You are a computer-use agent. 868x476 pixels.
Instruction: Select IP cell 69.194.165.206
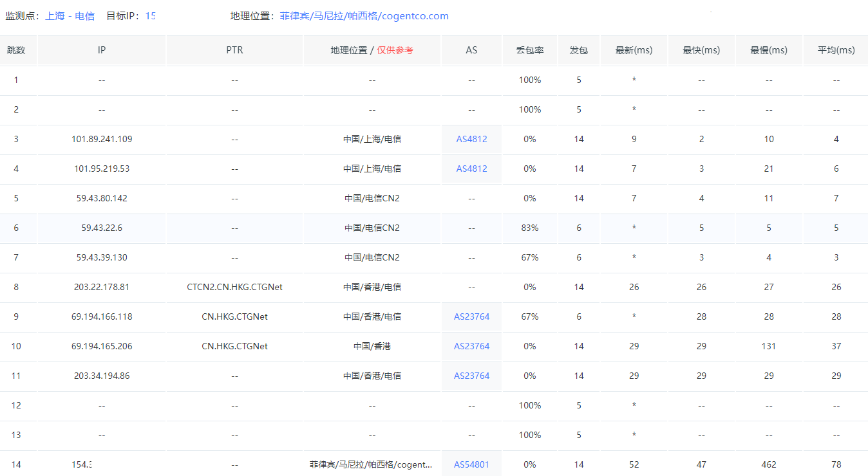click(x=102, y=346)
